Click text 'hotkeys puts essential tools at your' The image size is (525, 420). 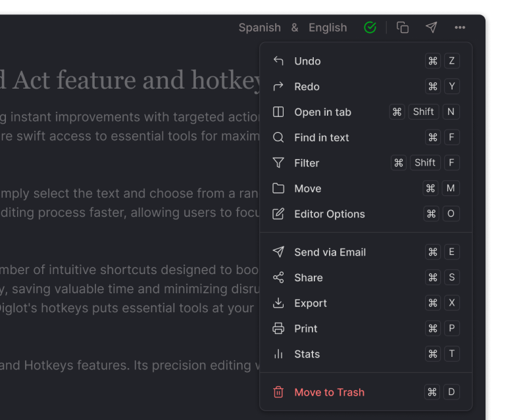tap(147, 308)
